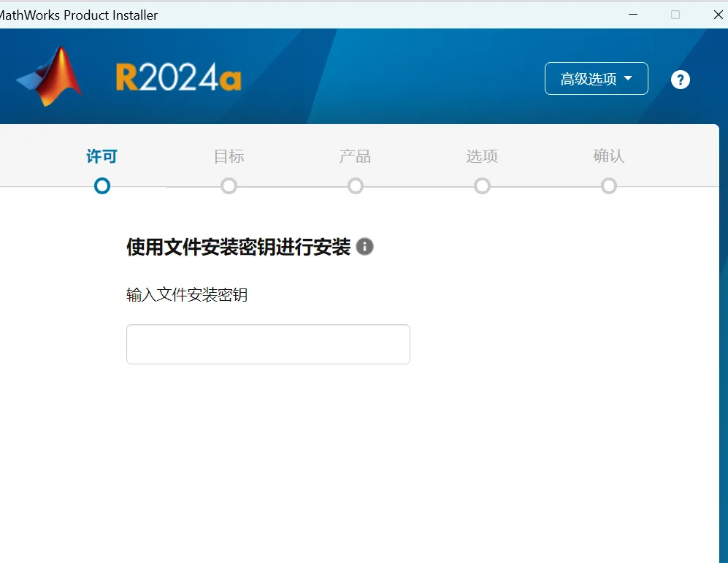Select the 产品 step label
The image size is (728, 563).
(355, 156)
